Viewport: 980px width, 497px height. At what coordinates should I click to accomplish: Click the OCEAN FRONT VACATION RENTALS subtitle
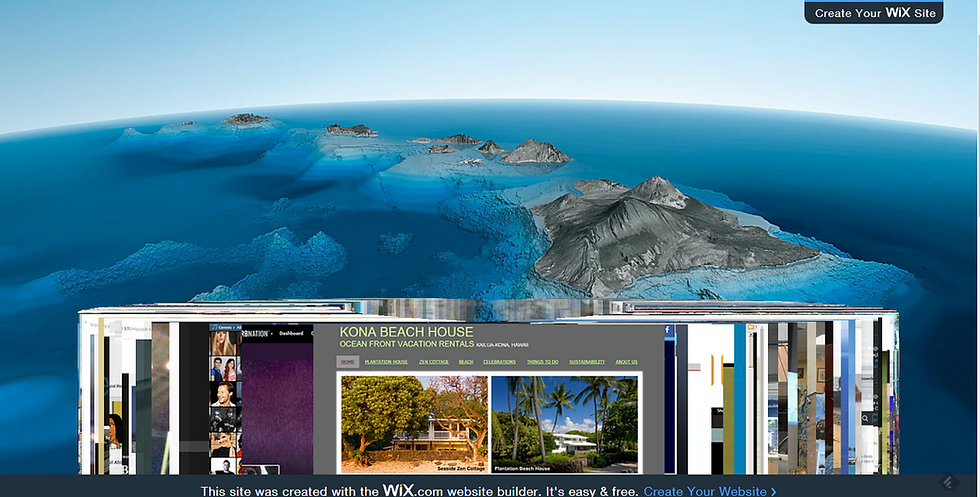pos(406,344)
